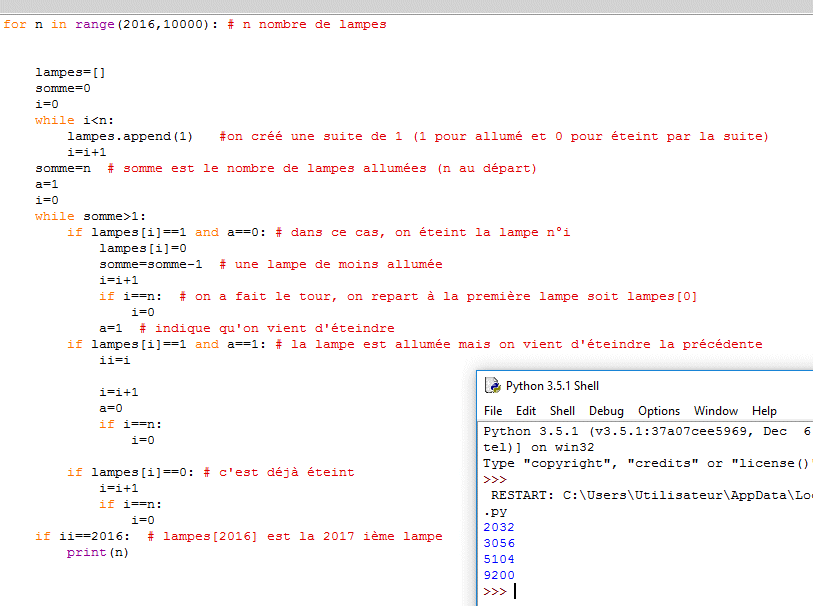Click the Python icon in Shell title bar
813x606 pixels.
[x=492, y=386]
